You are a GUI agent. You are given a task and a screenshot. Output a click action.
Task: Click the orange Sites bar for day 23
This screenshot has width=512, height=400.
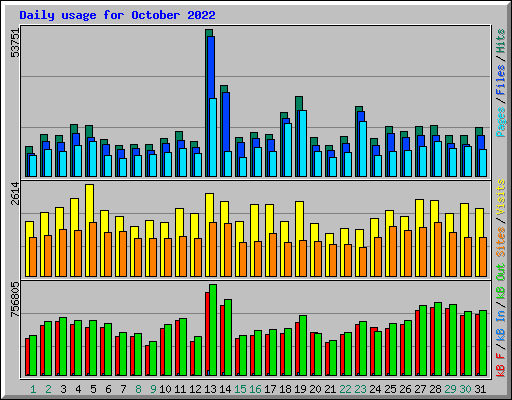point(363,262)
